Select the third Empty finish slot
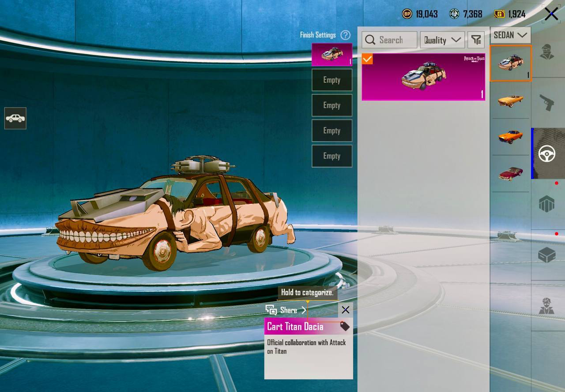Viewport: 565px width, 392px height. [x=332, y=131]
